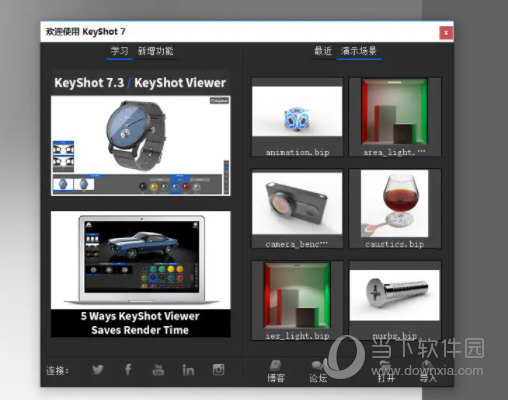Switch to the 学习 tab

click(x=119, y=51)
